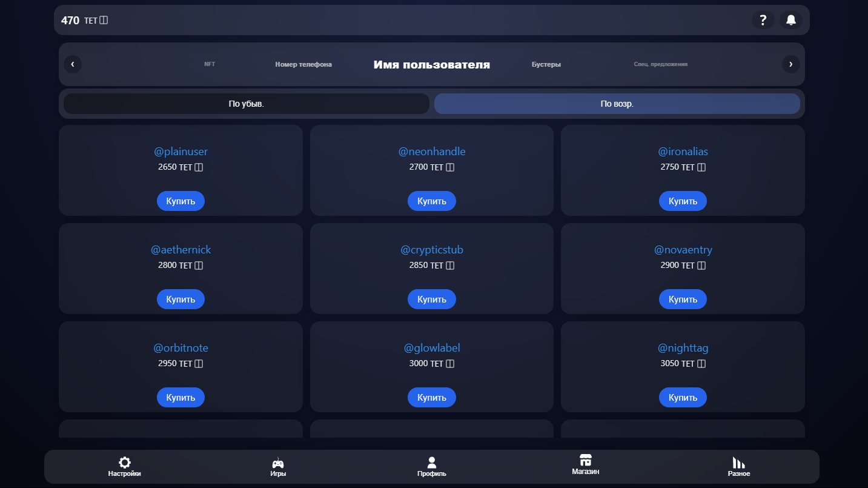Switch to the Номер телефона tab
This screenshot has height=488, width=868.
(303, 64)
